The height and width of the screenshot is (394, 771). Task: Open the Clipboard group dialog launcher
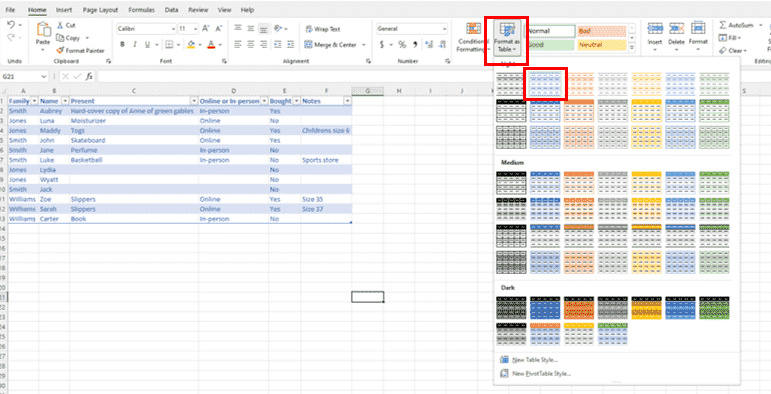(x=109, y=61)
